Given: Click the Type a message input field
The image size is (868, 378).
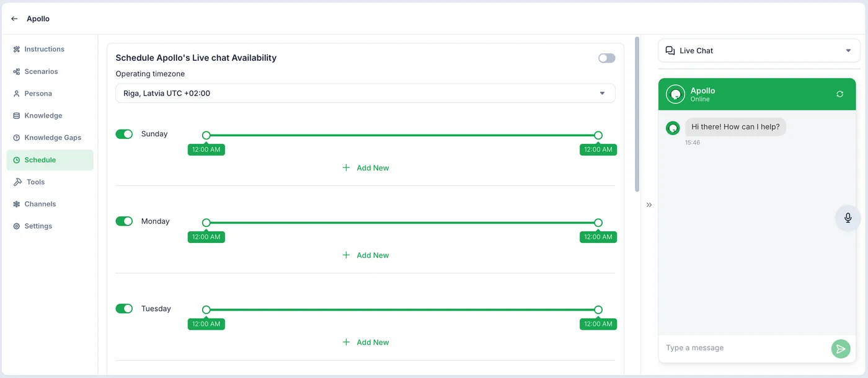Looking at the screenshot, I should click(x=744, y=348).
